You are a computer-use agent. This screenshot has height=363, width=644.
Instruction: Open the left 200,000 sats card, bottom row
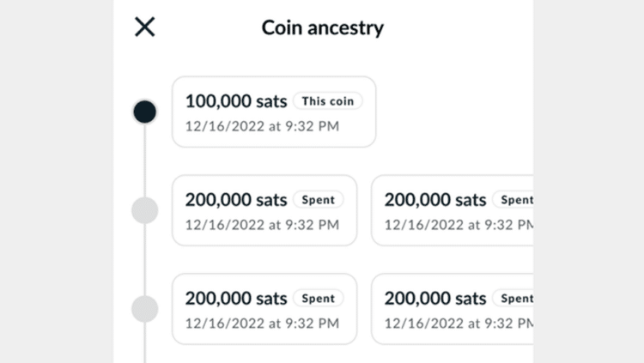point(264,309)
